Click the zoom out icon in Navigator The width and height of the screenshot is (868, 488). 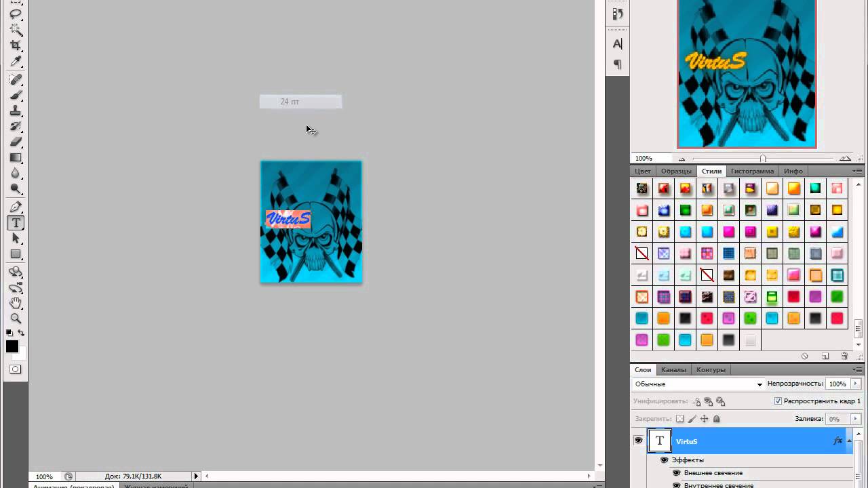(x=682, y=159)
